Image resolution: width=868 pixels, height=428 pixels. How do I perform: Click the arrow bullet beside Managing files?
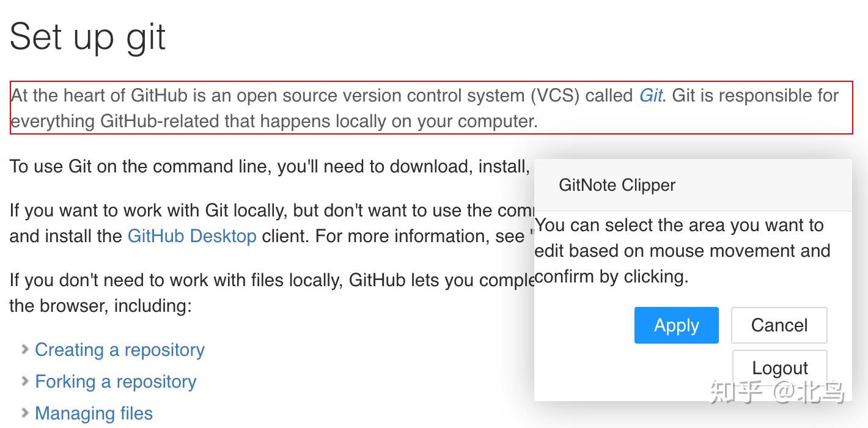tap(25, 413)
